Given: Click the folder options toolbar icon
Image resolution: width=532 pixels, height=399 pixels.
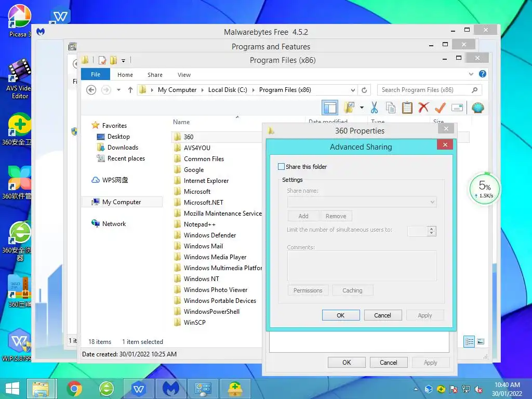Looking at the screenshot, I should point(349,108).
